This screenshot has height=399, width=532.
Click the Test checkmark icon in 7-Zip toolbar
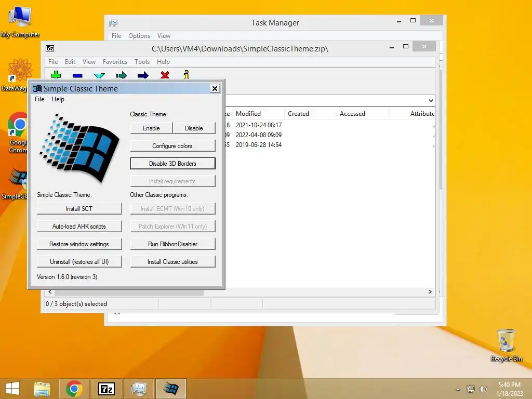(x=99, y=75)
